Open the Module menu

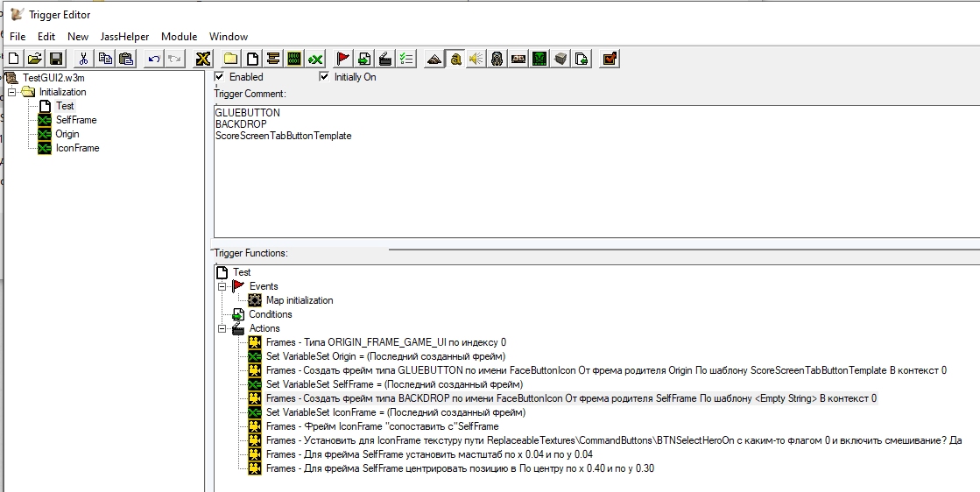(x=179, y=37)
